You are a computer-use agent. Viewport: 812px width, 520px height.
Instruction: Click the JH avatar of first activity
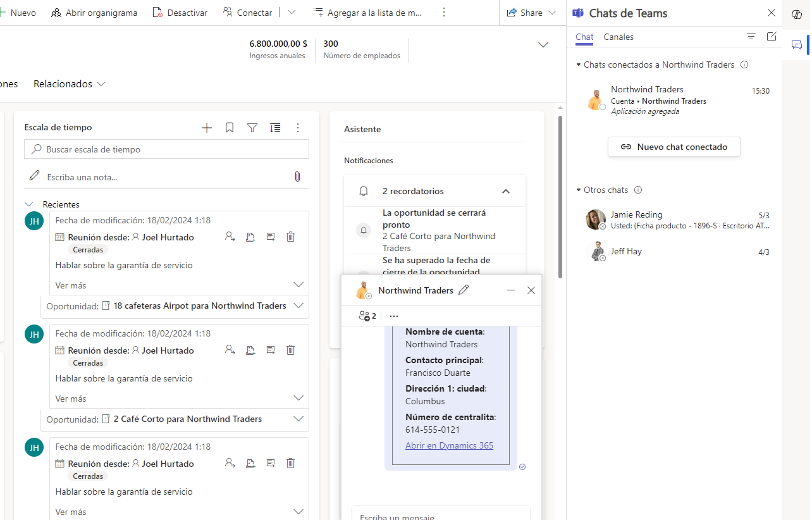34,221
